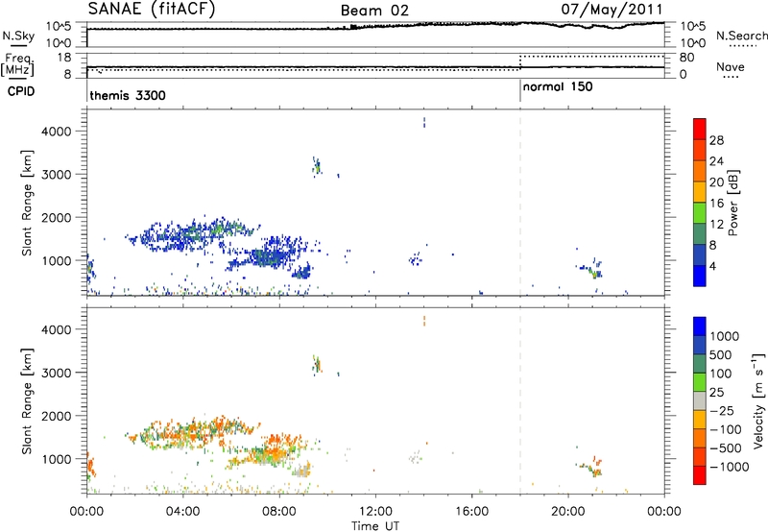Click the 12 label on Power colorbar
The width and height of the screenshot is (768, 532).
click(716, 225)
